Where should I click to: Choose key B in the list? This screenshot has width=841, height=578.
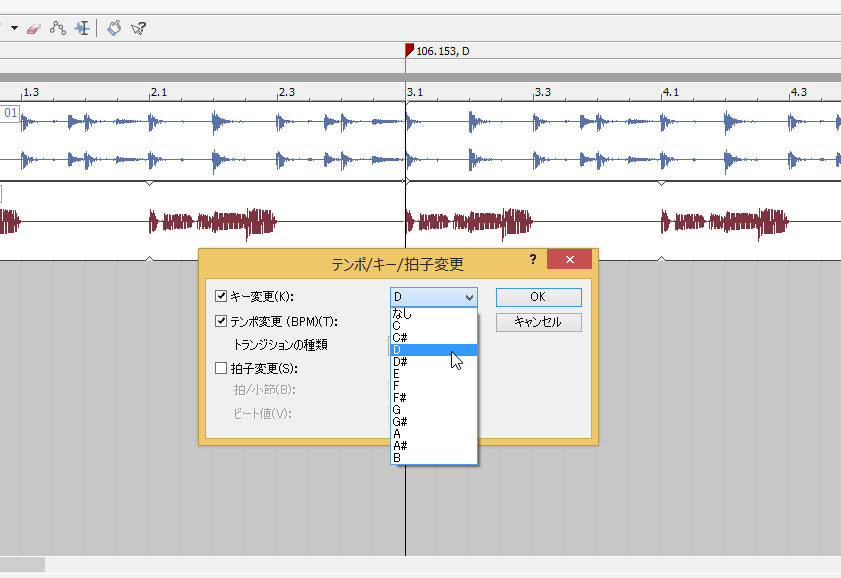433,457
